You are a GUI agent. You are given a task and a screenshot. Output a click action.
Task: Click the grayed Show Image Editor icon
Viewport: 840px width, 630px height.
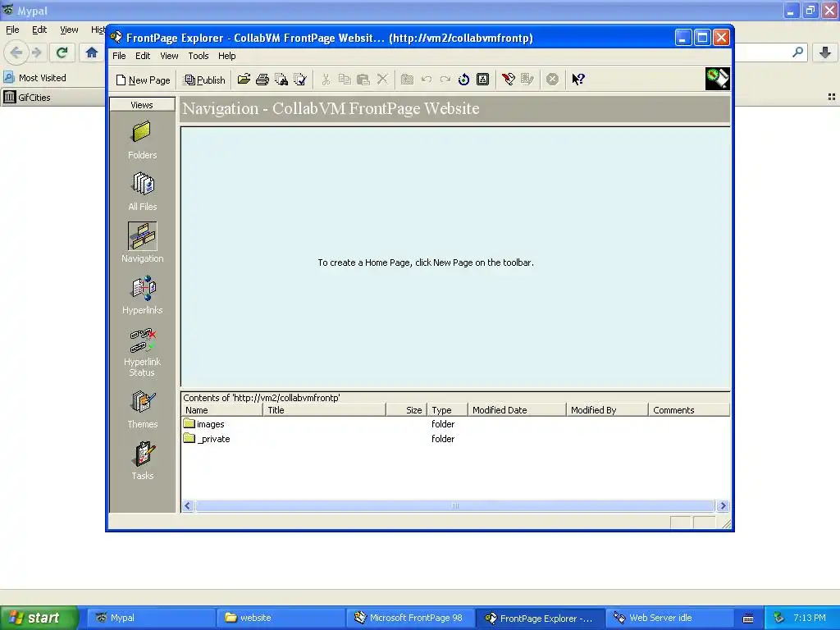527,80
